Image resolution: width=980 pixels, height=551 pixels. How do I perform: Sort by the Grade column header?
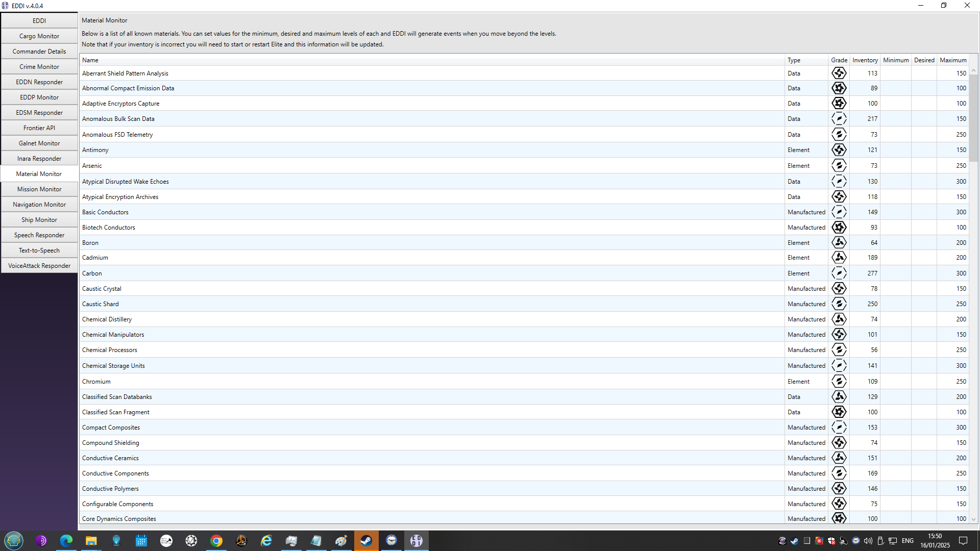point(839,60)
